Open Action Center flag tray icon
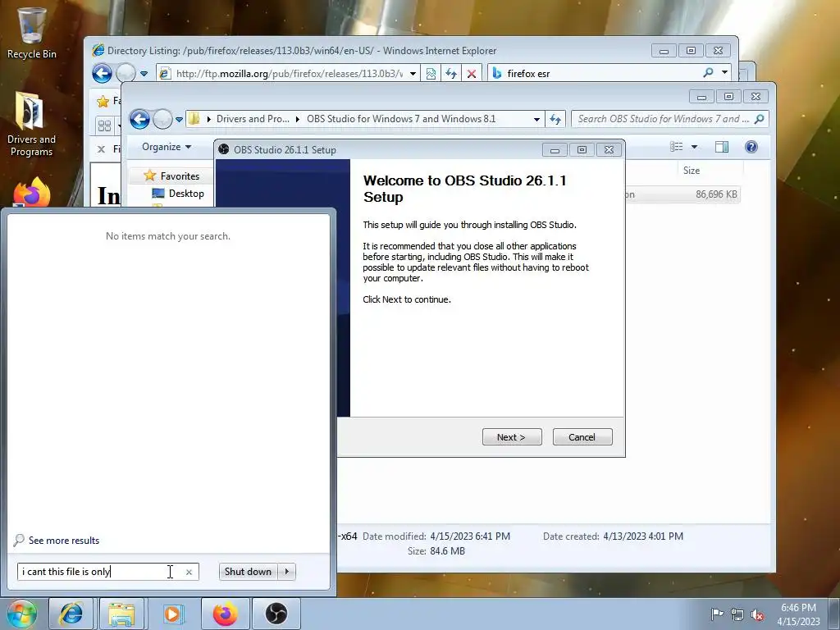Viewport: 840px width, 630px height. pos(717,614)
